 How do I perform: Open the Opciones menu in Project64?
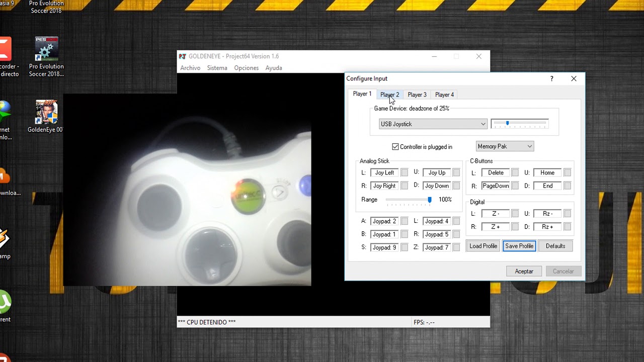tap(246, 68)
